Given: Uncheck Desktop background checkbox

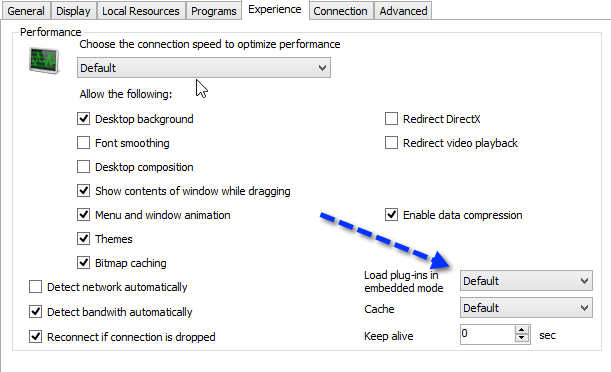Looking at the screenshot, I should (x=83, y=119).
